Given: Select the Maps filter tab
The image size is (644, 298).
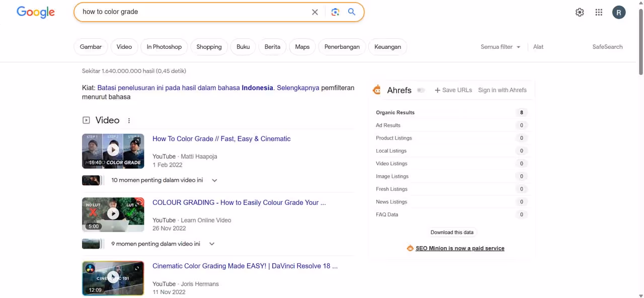Looking at the screenshot, I should (302, 47).
